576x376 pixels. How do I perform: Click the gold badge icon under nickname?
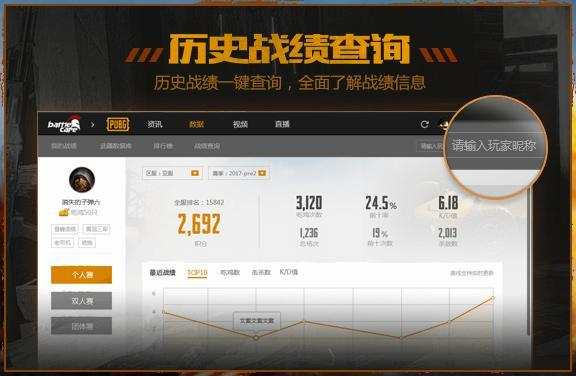pyautogui.click(x=64, y=213)
